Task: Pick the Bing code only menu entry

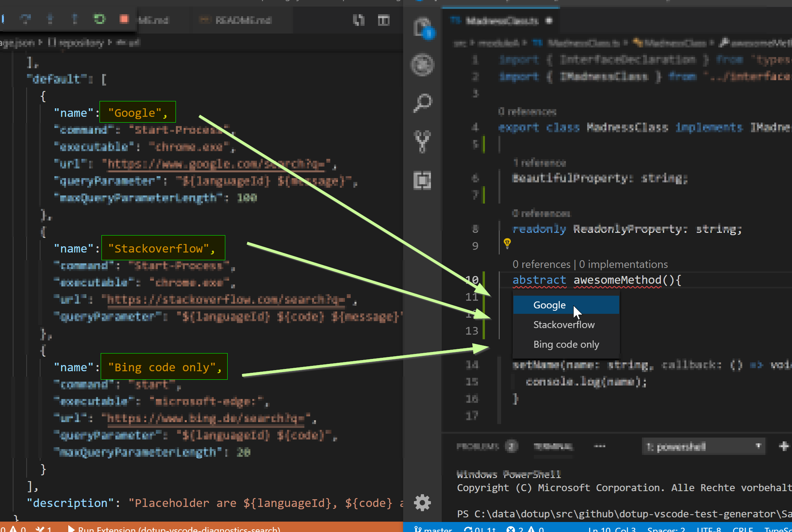Action: [566, 344]
